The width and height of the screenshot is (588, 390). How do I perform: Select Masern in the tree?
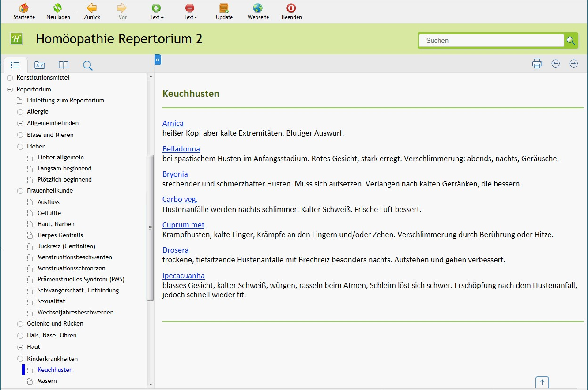(x=47, y=381)
